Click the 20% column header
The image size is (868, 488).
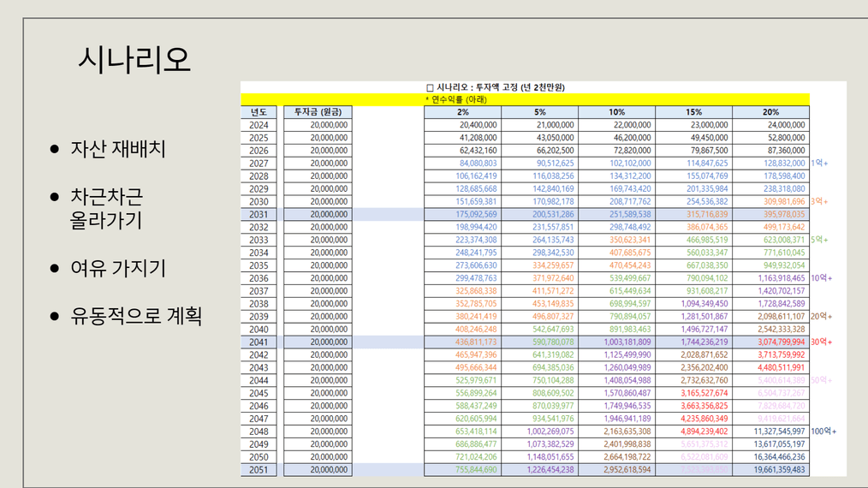pos(770,112)
